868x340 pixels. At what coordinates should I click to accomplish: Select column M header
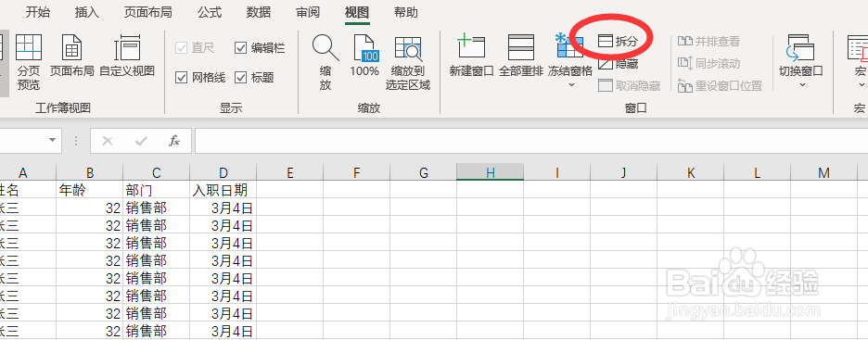click(824, 173)
